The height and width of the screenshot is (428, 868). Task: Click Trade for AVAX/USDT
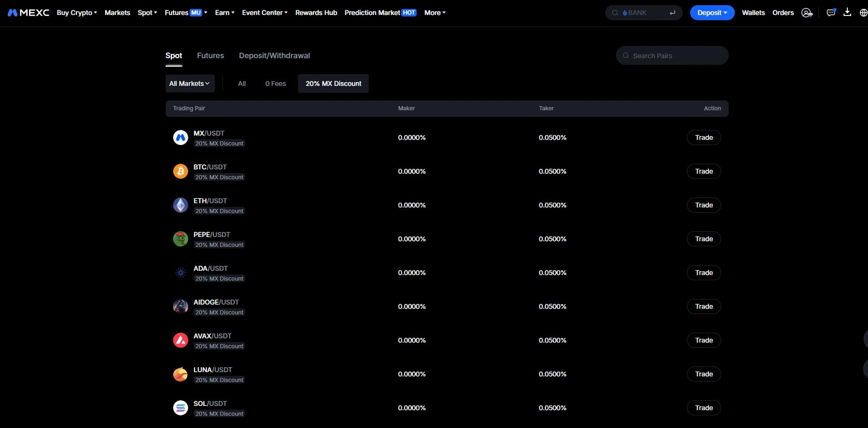click(x=704, y=340)
